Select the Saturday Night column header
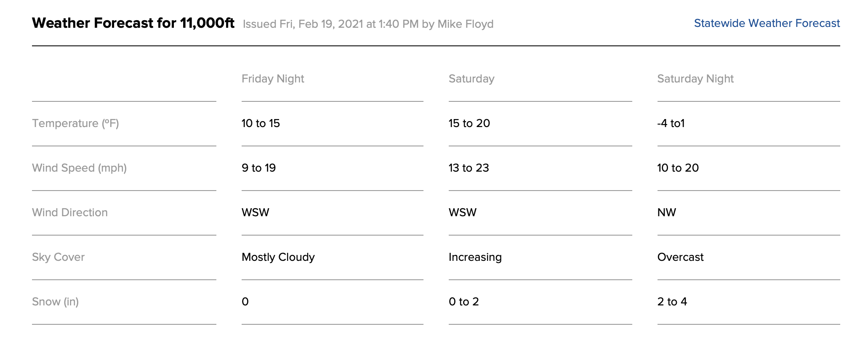The height and width of the screenshot is (350, 868). 695,79
